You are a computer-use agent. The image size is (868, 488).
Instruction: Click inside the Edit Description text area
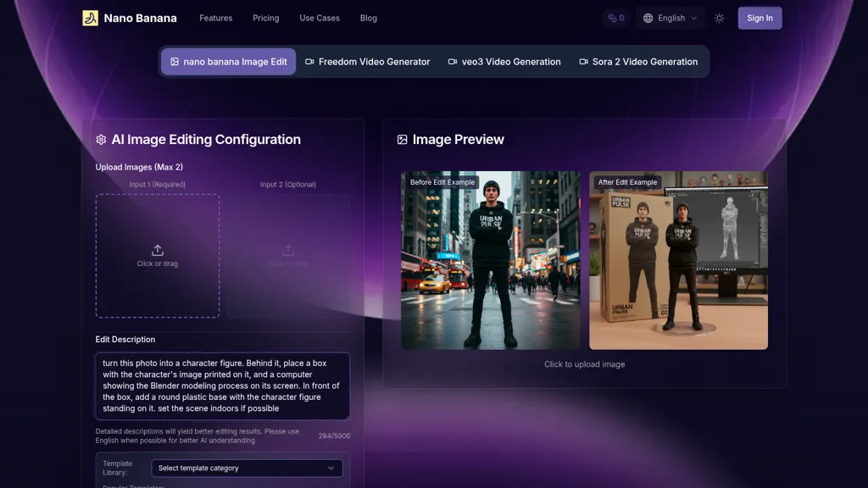click(223, 385)
